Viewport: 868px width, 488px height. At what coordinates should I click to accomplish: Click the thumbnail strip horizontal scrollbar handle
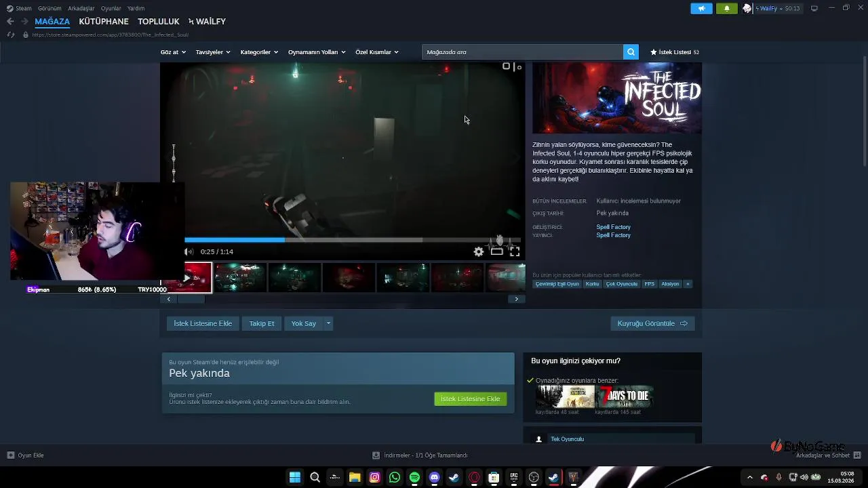click(x=190, y=299)
